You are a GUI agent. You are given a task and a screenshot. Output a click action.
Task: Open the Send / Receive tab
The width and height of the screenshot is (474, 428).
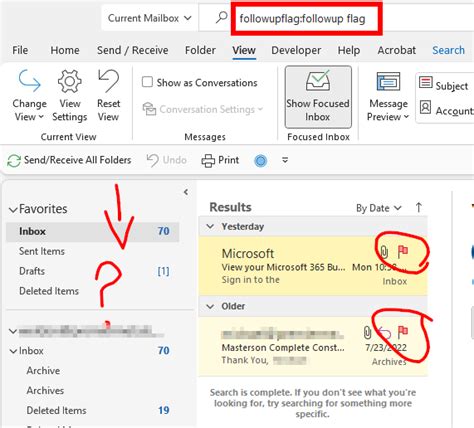133,50
